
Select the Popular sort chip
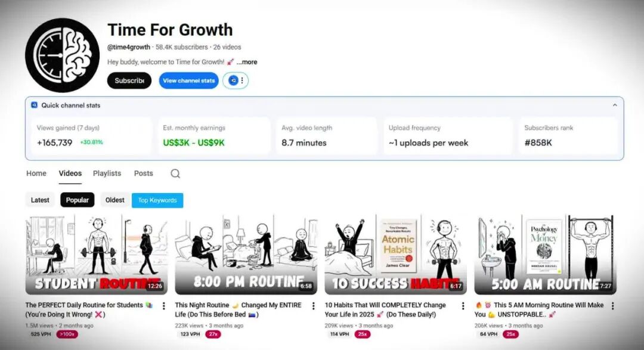coord(77,200)
